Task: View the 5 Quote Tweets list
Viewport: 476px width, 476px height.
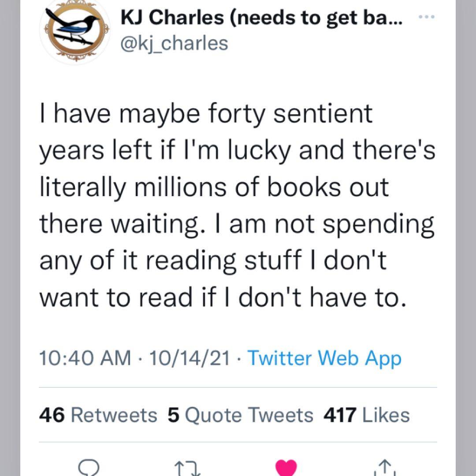Action: [241, 415]
